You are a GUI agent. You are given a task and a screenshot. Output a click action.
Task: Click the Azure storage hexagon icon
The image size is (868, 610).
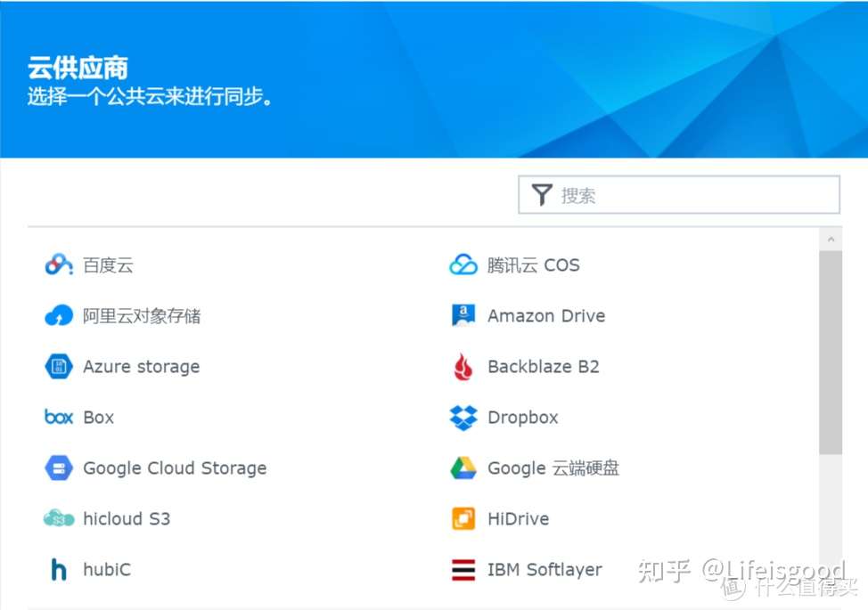[59, 367]
